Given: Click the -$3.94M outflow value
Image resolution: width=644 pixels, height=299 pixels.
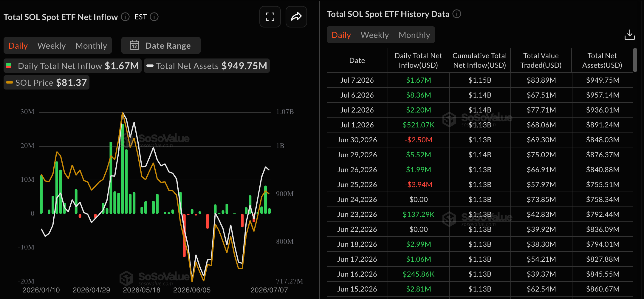Looking at the screenshot, I should (419, 184).
